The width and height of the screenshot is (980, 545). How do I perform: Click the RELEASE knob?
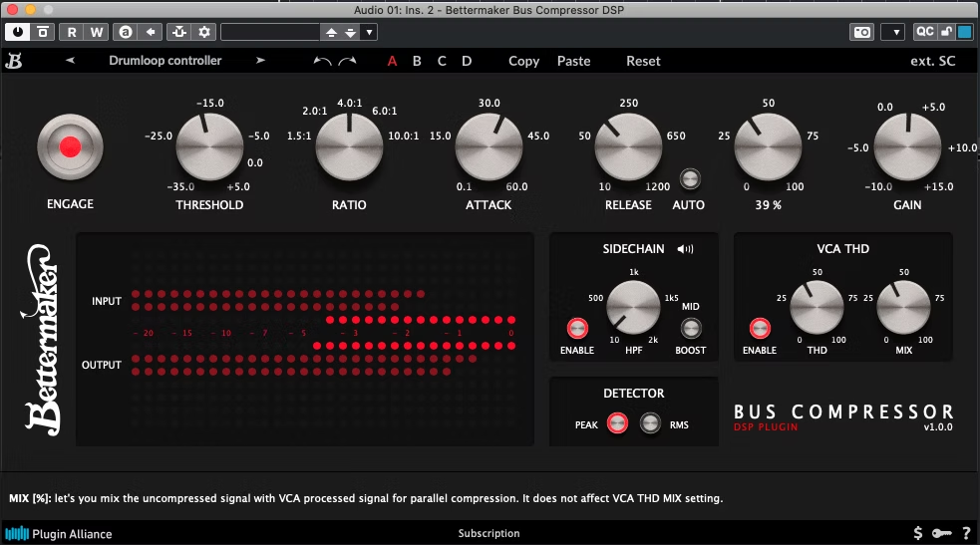point(628,147)
